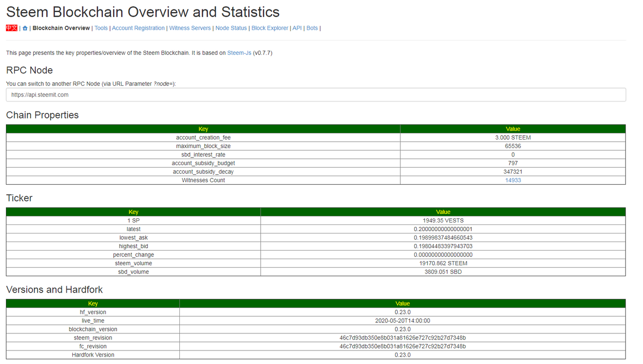This screenshot has height=364, width=643.
Task: Click the Ticker section heading
Action: click(x=19, y=198)
